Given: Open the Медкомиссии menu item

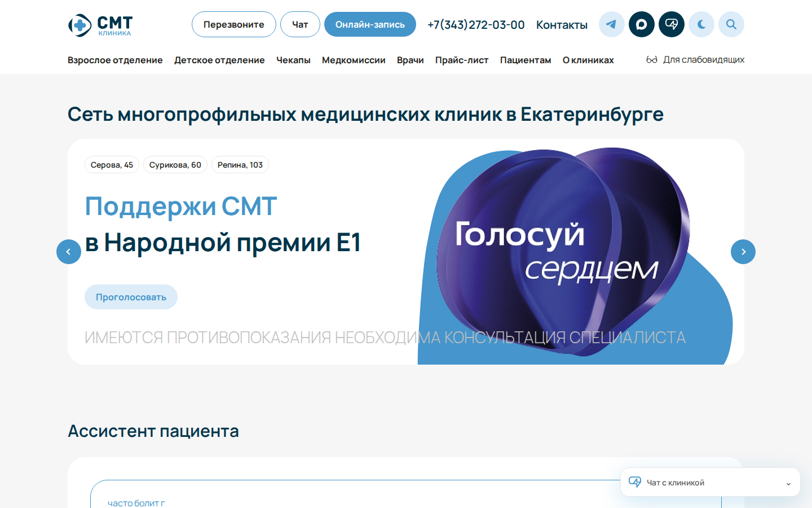Looking at the screenshot, I should tap(354, 60).
